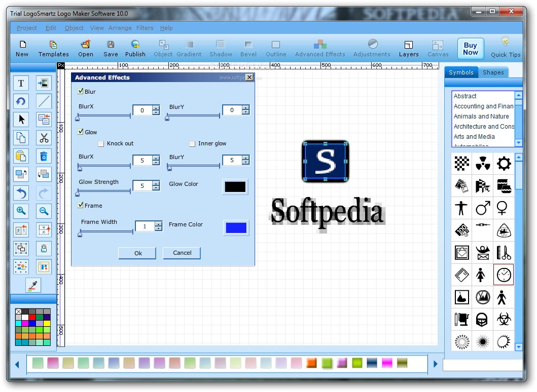Increase Blur section BlurY stepper value
The width and height of the screenshot is (537, 392).
(x=245, y=108)
